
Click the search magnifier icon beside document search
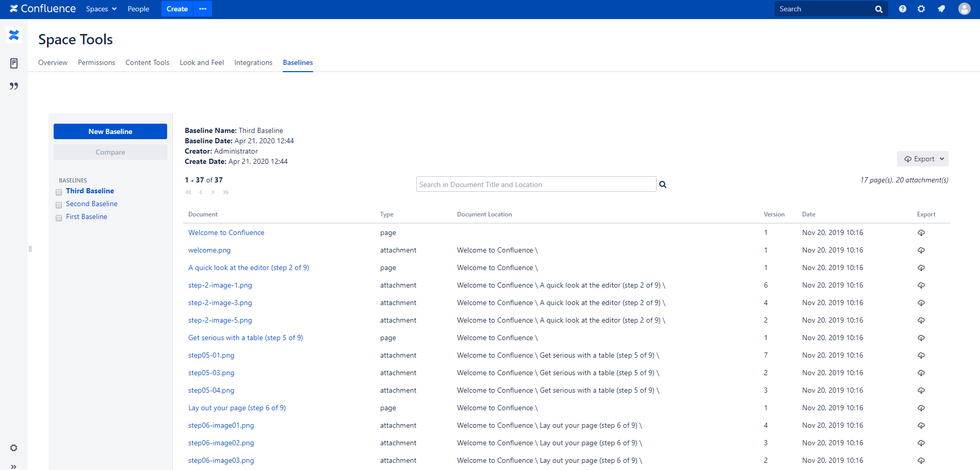tap(663, 184)
